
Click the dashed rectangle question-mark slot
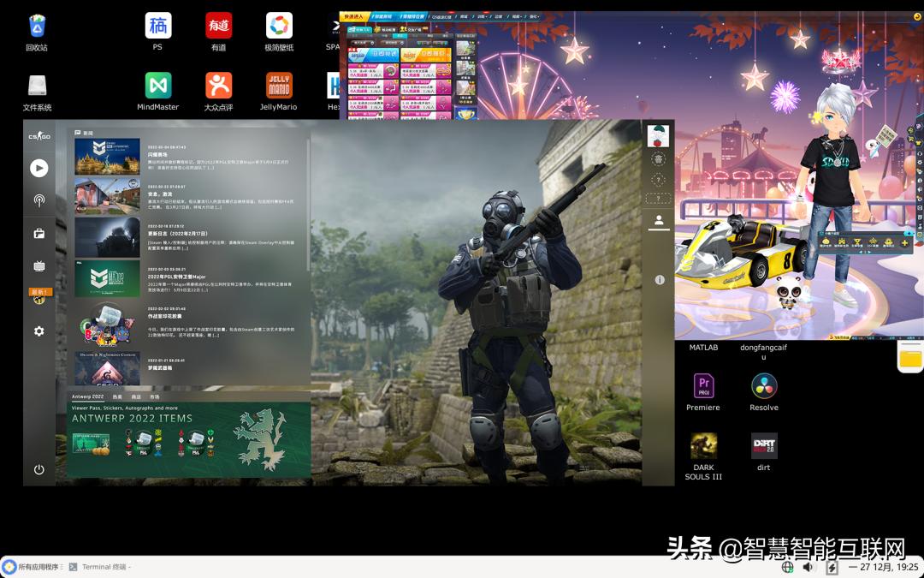pyautogui.click(x=658, y=198)
